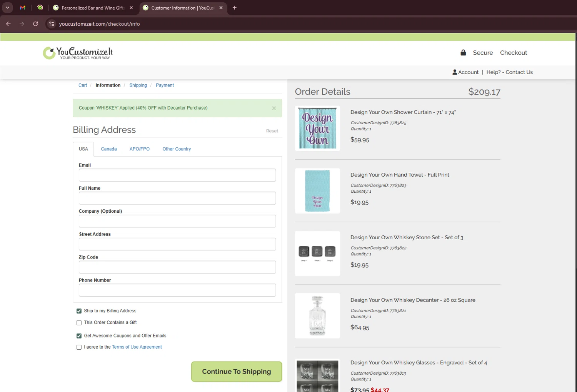577x392 pixels.
Task: Check I agree to the terms checkbox
Action: click(79, 347)
